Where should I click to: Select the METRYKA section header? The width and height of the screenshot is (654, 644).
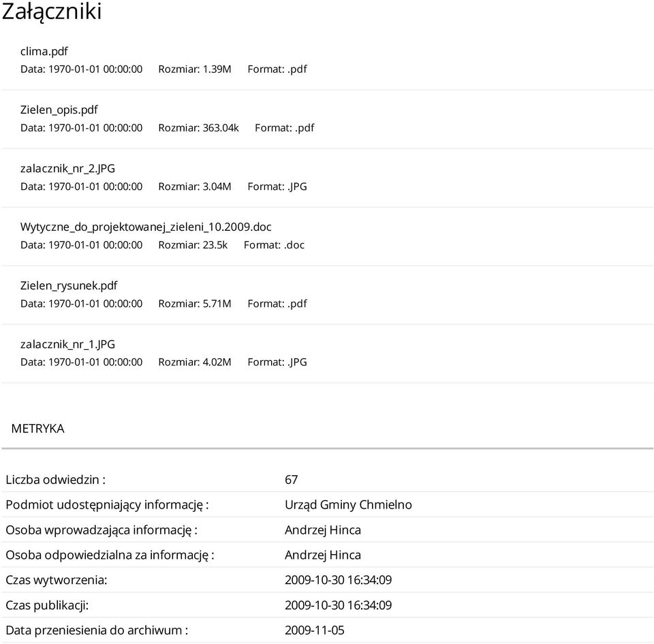(x=37, y=428)
